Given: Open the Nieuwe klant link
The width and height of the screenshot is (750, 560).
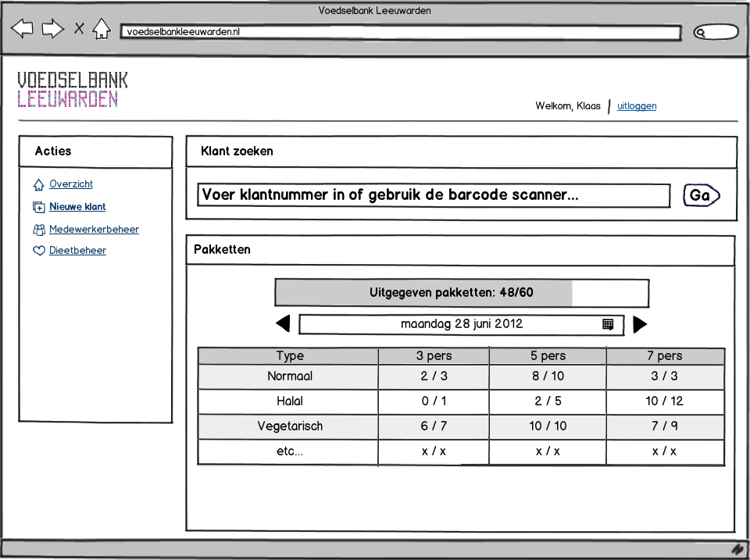Looking at the screenshot, I should (77, 207).
